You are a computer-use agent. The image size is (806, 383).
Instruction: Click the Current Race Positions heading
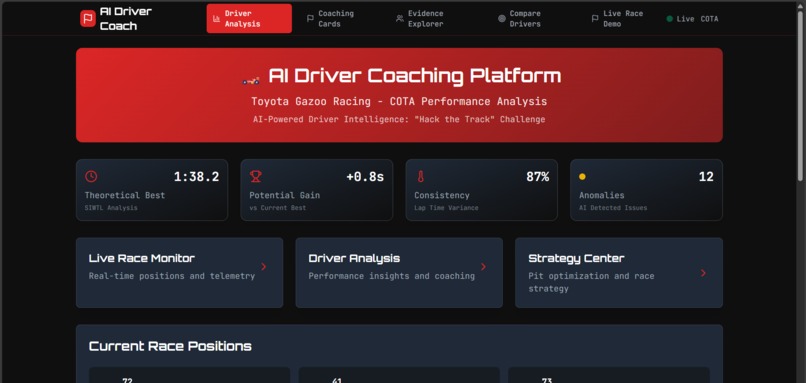(170, 346)
